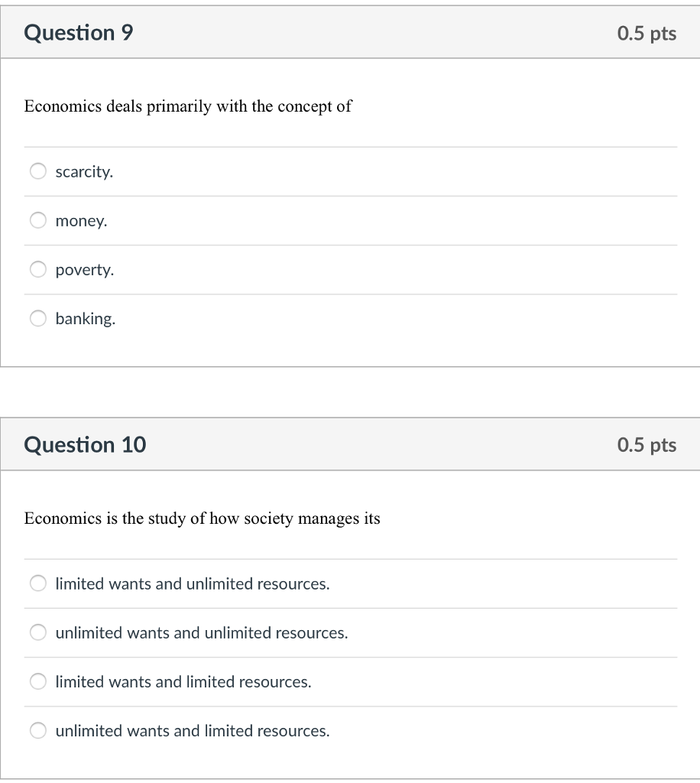This screenshot has width=700, height=783.
Task: Choose limited wants and limited resources
Action: 37,681
